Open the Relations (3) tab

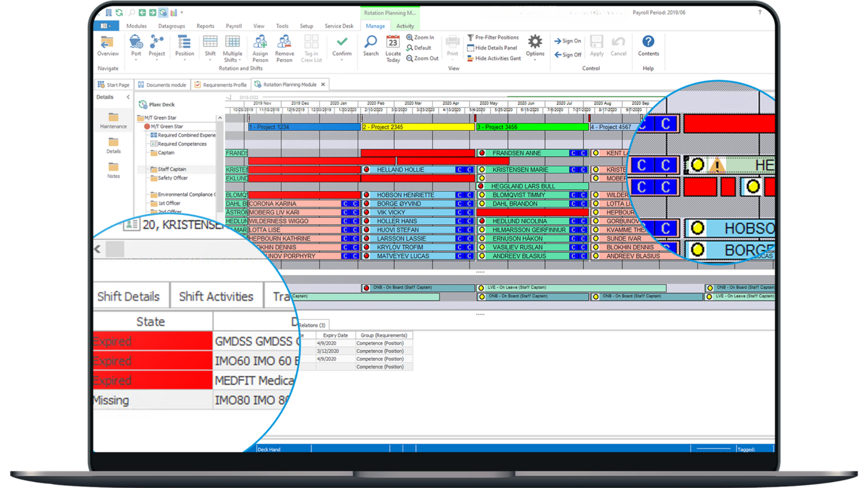point(312,325)
